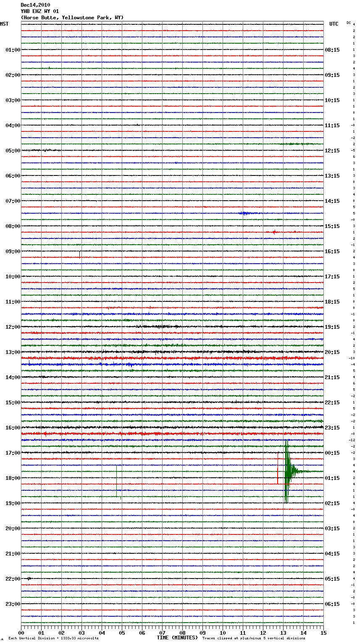The width and height of the screenshot is (357, 644).
Task: Click the 16:15 UTC time label
Action: [x=332, y=251]
